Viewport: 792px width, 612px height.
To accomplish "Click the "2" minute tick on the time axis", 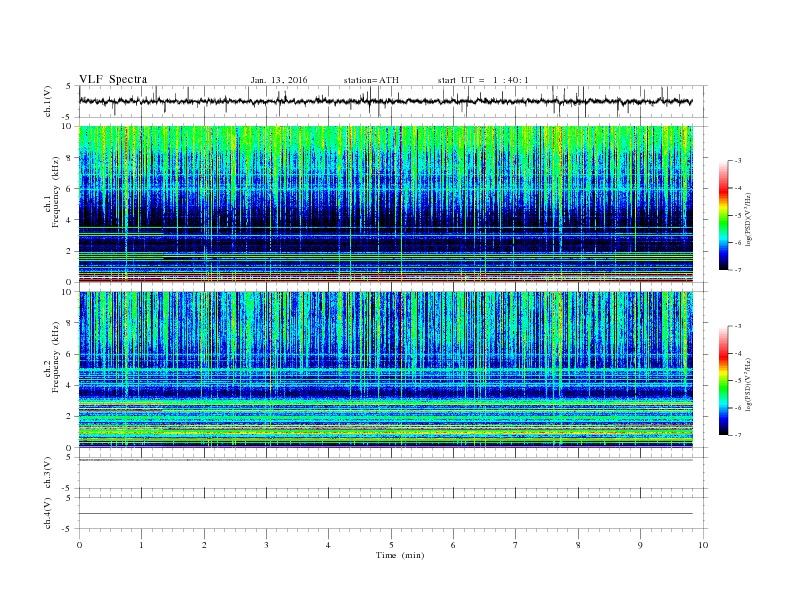I will [x=204, y=545].
